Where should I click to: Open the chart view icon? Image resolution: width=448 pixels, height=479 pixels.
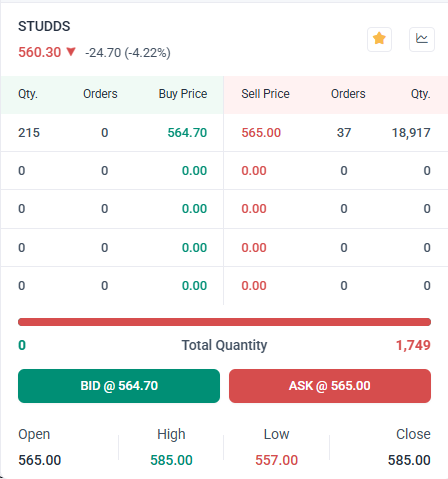pos(422,39)
